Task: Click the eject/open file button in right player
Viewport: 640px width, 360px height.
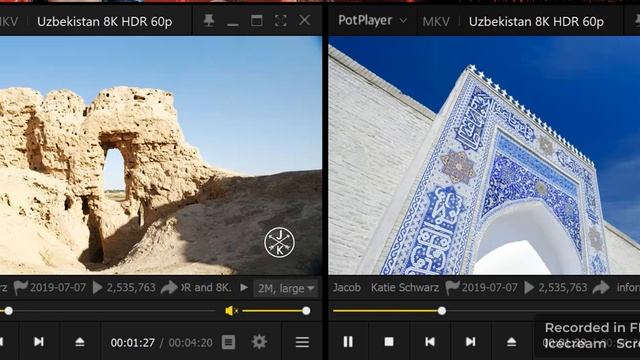Action: (511, 342)
